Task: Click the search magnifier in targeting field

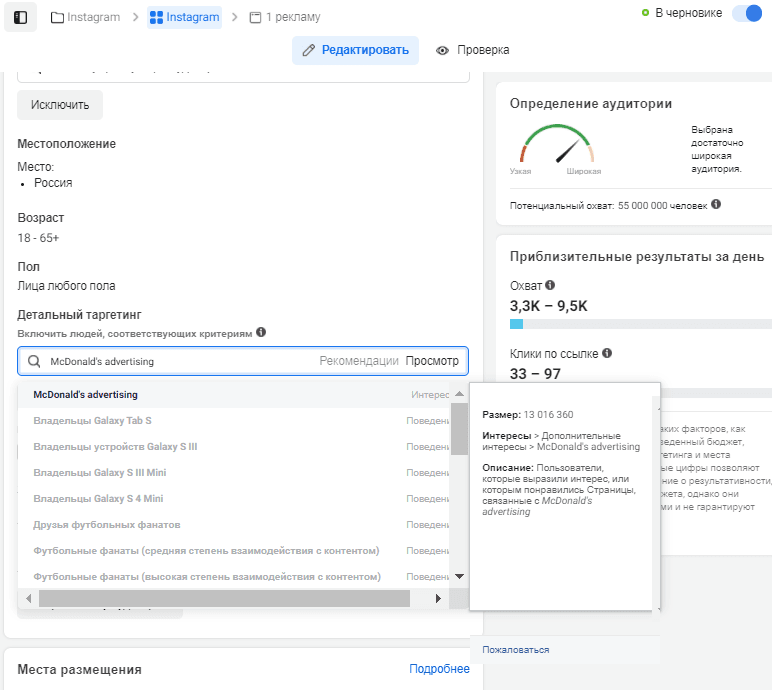Action: 34,361
